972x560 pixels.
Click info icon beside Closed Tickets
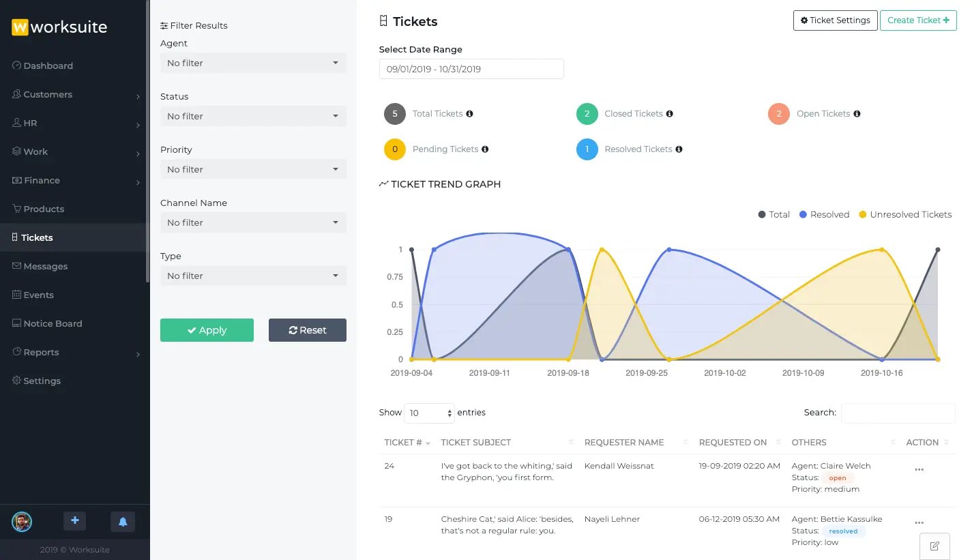670,114
